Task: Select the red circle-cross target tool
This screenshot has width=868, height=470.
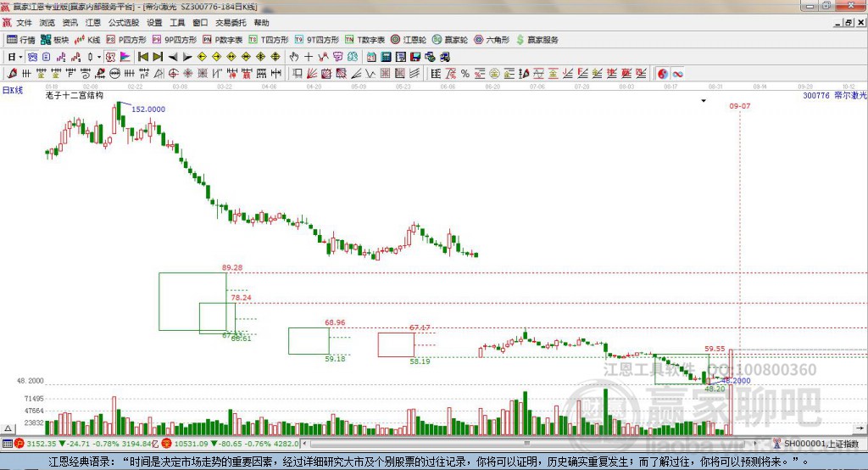Action: pos(173,73)
